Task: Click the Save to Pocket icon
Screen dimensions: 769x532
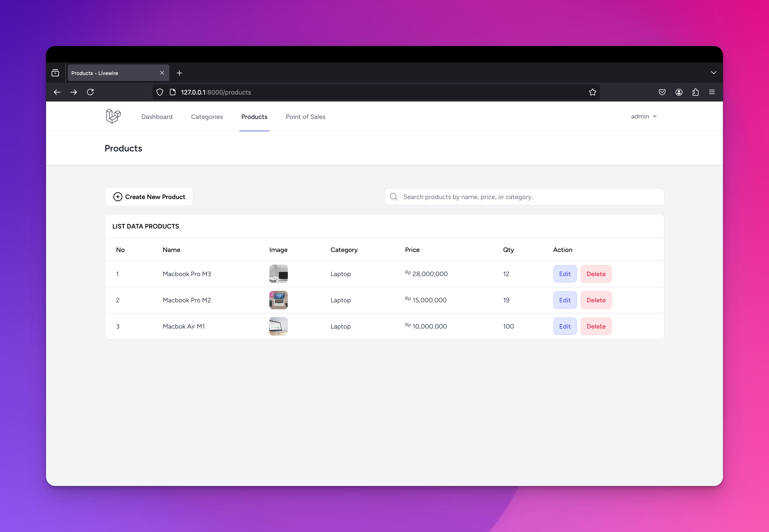Action: [662, 92]
